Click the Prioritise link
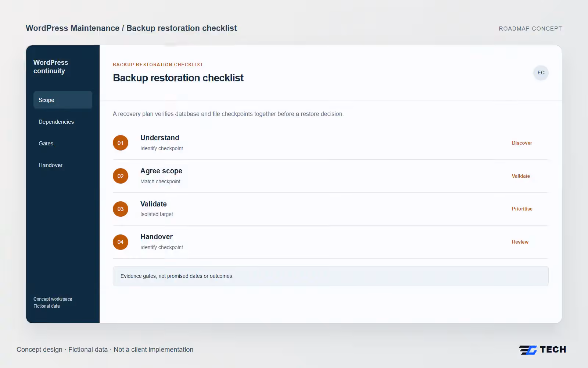 pos(522,209)
